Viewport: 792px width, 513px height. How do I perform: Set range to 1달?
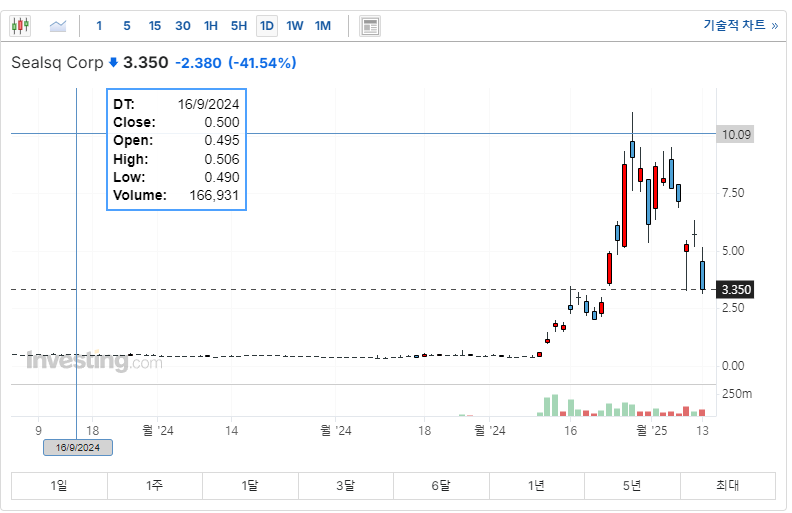pyautogui.click(x=250, y=486)
